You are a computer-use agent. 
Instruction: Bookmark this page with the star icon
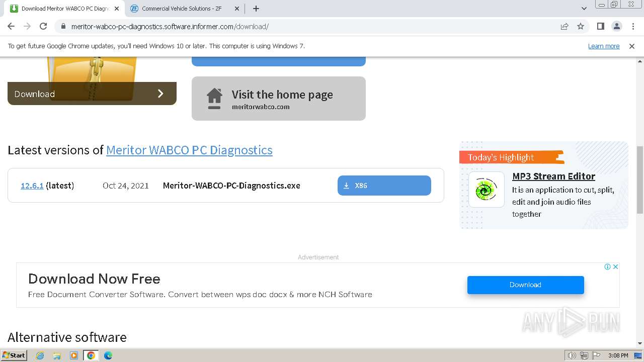tap(581, 26)
